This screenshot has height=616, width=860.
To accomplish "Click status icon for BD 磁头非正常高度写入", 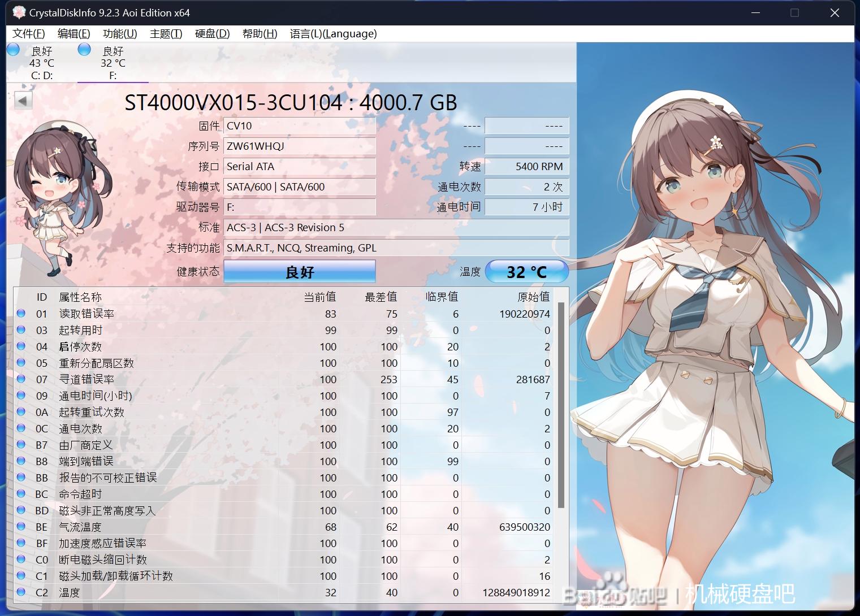I will click(x=21, y=510).
